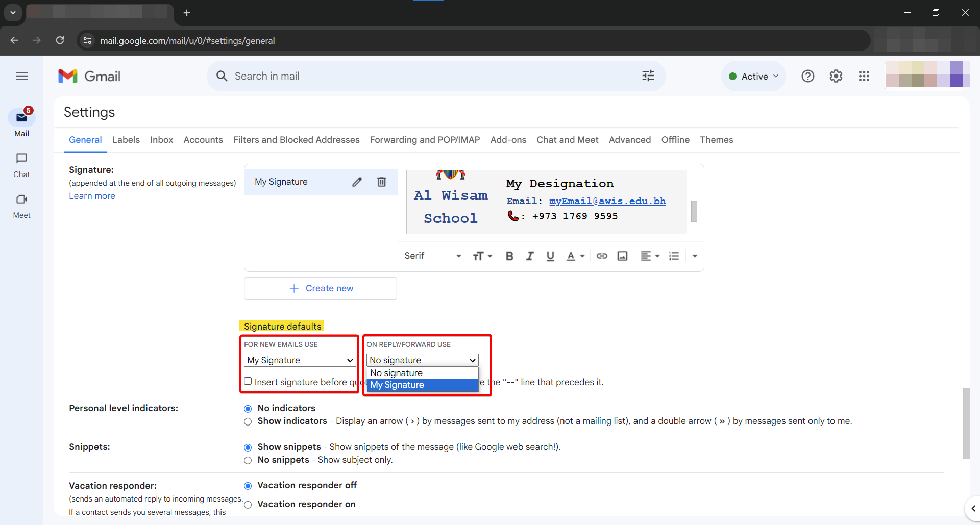Click the Create new signature button

tap(321, 289)
